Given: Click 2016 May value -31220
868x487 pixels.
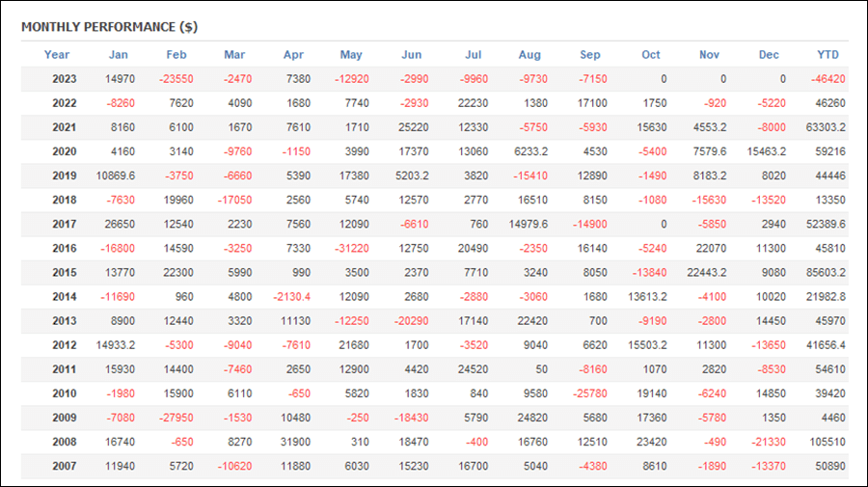Looking at the screenshot, I should pyautogui.click(x=351, y=248).
